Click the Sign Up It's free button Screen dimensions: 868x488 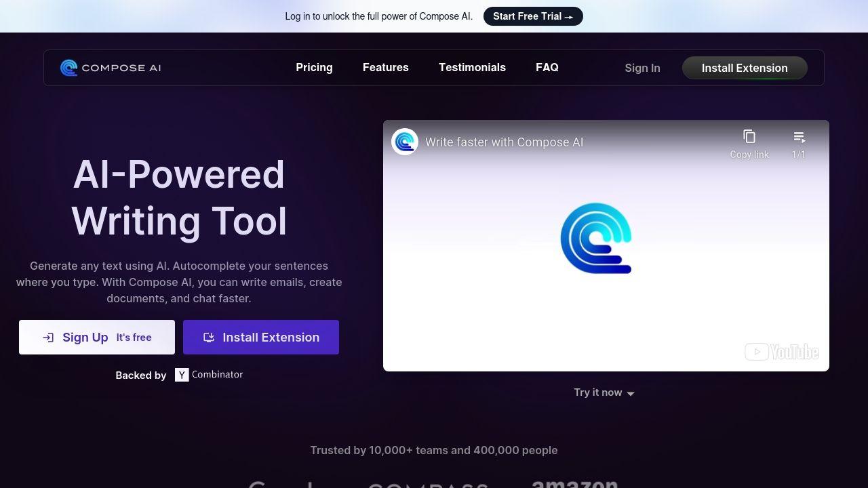(97, 338)
